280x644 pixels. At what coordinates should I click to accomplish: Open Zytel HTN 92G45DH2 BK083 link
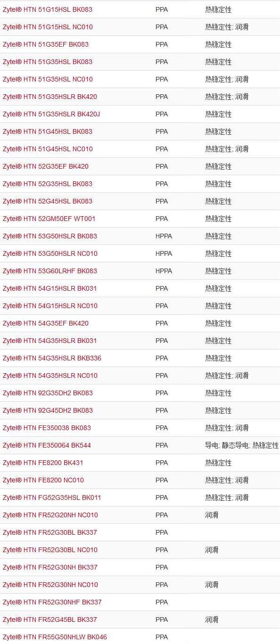tap(48, 410)
